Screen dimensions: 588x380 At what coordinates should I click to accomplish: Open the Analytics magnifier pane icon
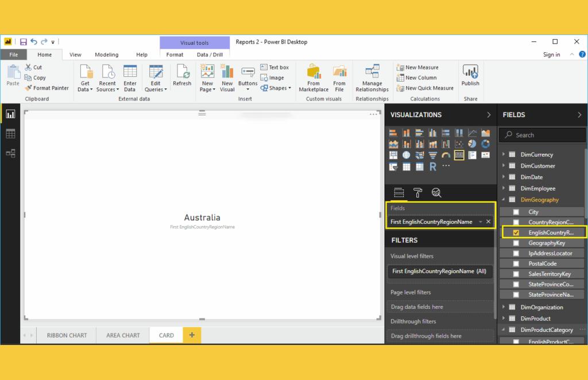(436, 193)
